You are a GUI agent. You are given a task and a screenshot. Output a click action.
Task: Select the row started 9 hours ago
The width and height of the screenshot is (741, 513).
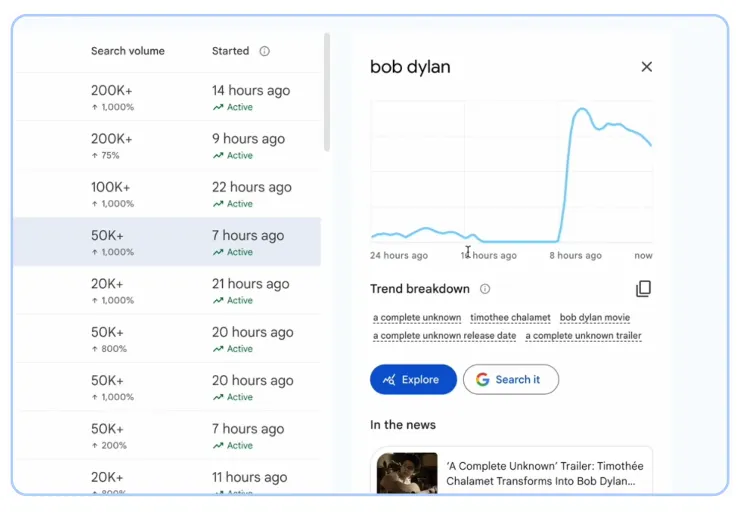[168, 145]
